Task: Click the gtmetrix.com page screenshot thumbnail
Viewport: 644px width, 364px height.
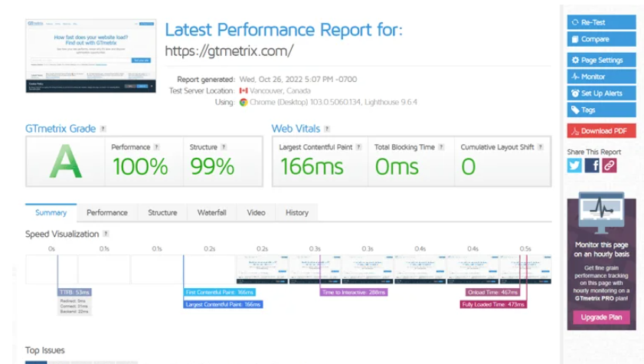Action: point(90,56)
